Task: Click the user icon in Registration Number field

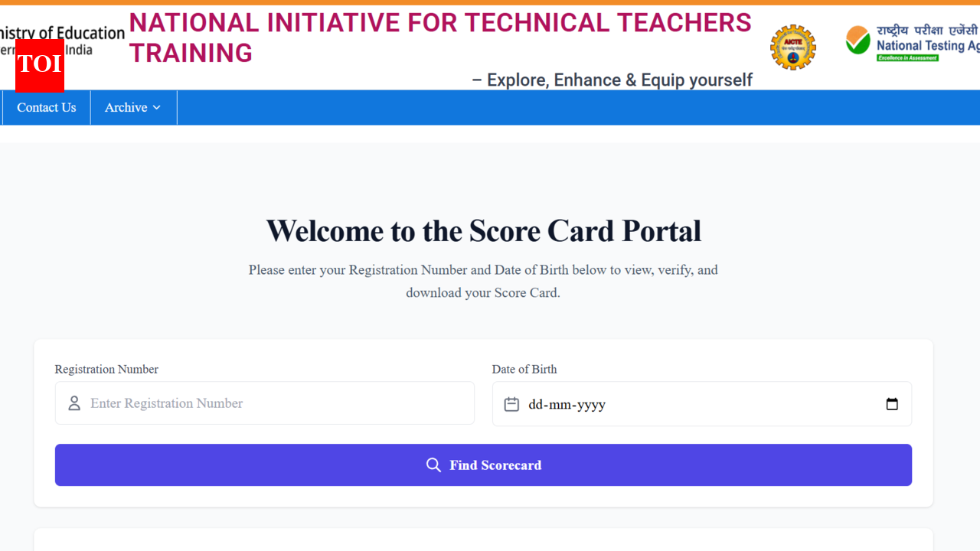Action: [x=74, y=403]
